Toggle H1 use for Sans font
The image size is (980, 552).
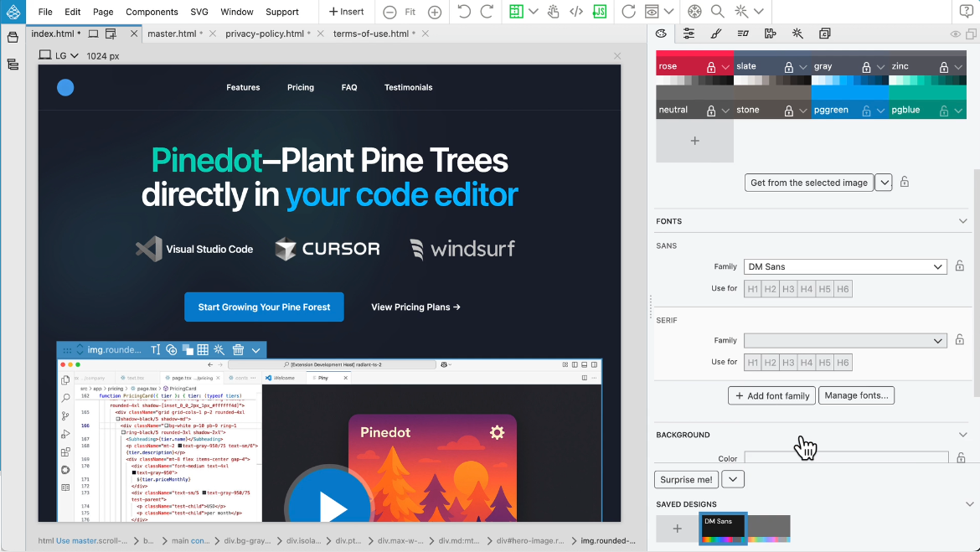[x=752, y=289]
